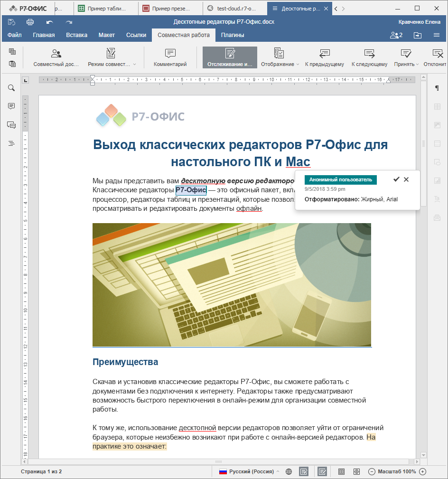Viewport: 448px width, 479px height.
Task: Click the Р7-ОФИС home logo button
Action: [28, 9]
